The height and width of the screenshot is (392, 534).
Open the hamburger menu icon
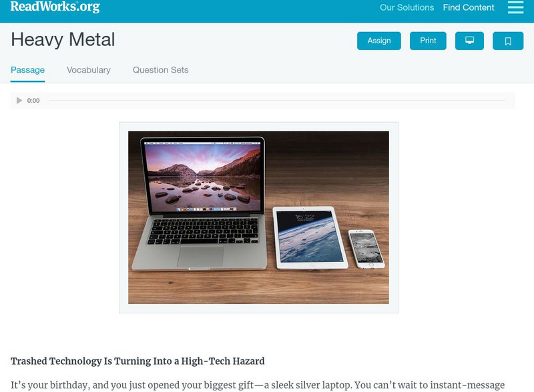click(515, 7)
